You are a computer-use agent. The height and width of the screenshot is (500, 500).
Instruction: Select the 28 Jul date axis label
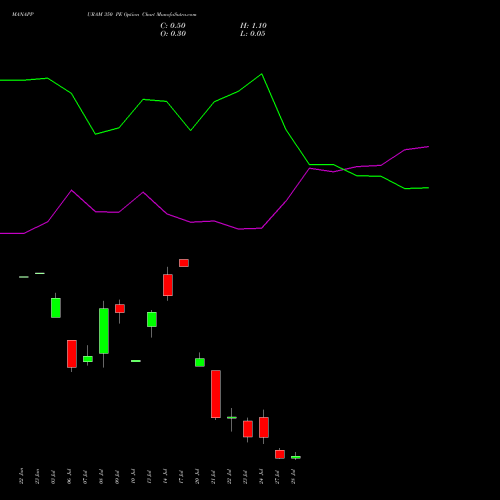[x=293, y=476]
